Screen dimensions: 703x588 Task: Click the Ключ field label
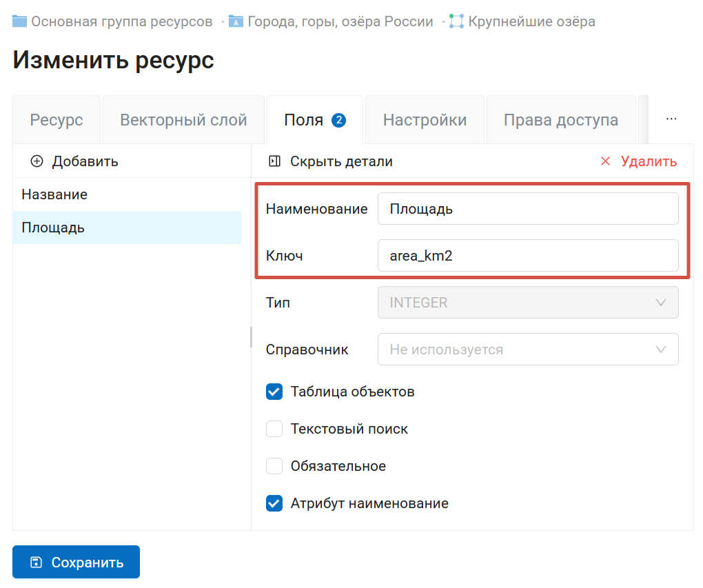click(284, 256)
